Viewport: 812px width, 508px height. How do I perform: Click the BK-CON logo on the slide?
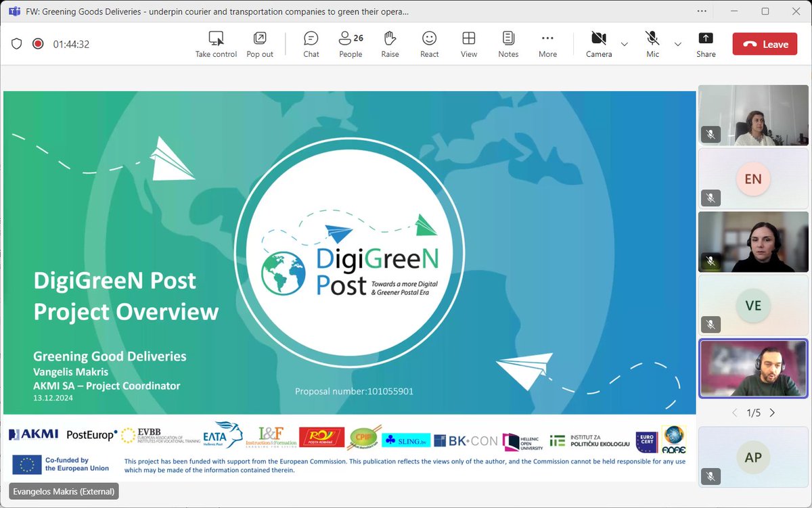466,441
